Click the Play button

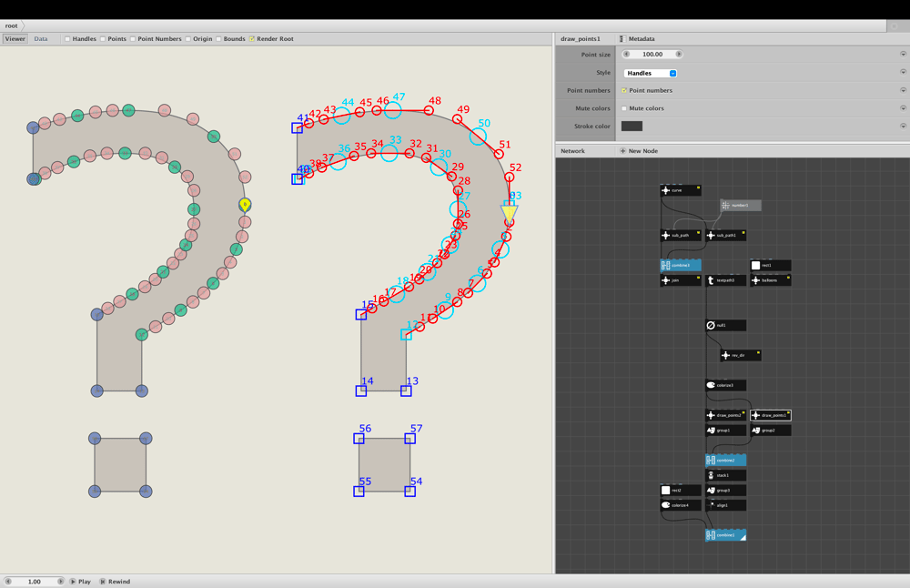pyautogui.click(x=81, y=582)
